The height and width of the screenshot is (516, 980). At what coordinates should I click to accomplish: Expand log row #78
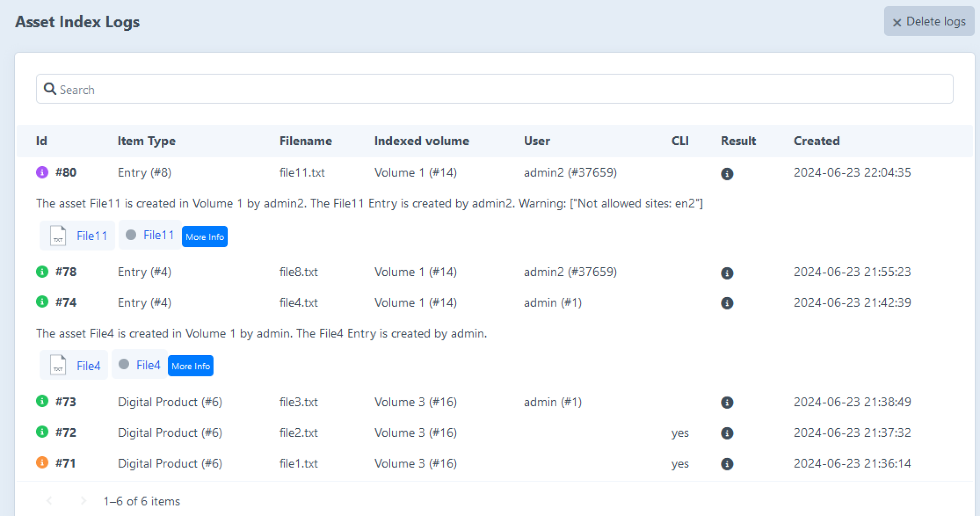tap(494, 272)
